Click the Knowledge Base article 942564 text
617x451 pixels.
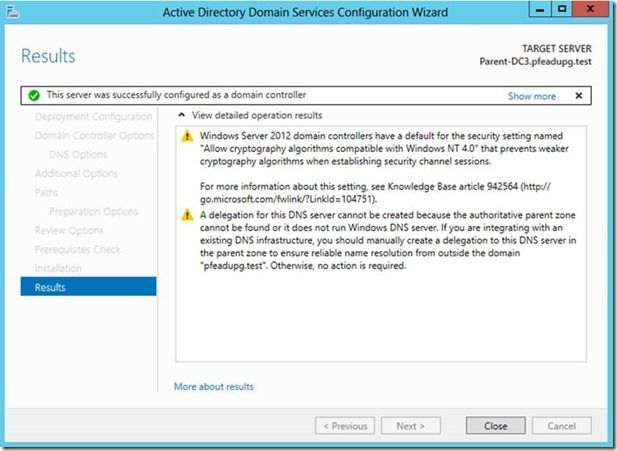(x=453, y=186)
